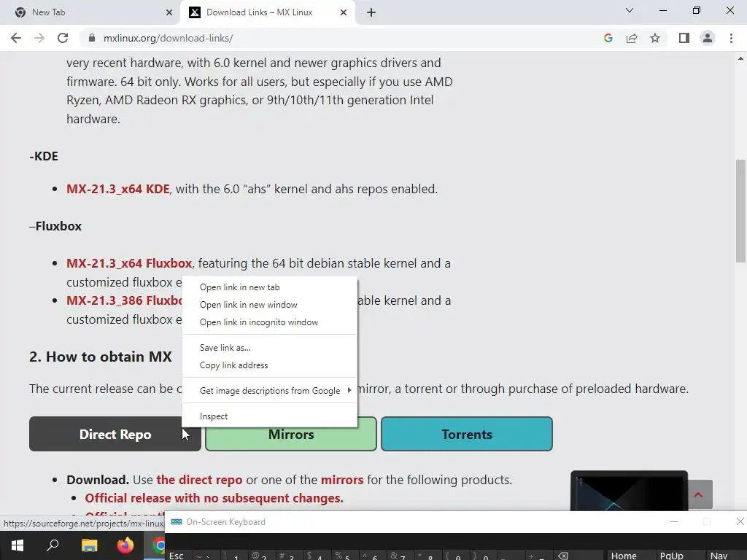The image size is (747, 560).
Task: Open the MX-21.3_x64 Fluxbox download link
Action: (x=128, y=263)
